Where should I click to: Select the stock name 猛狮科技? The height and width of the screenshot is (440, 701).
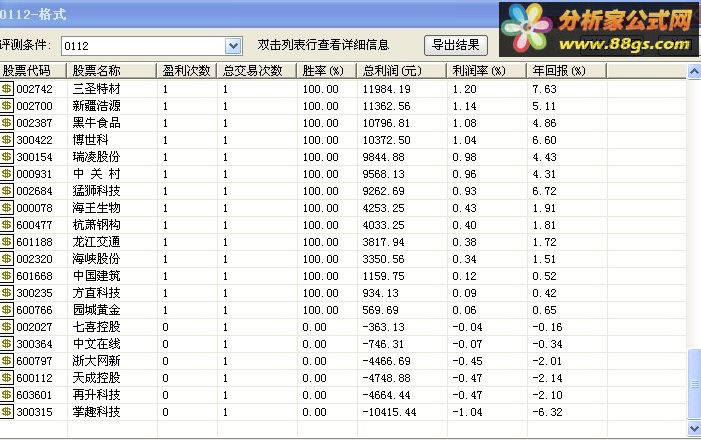coord(97,190)
